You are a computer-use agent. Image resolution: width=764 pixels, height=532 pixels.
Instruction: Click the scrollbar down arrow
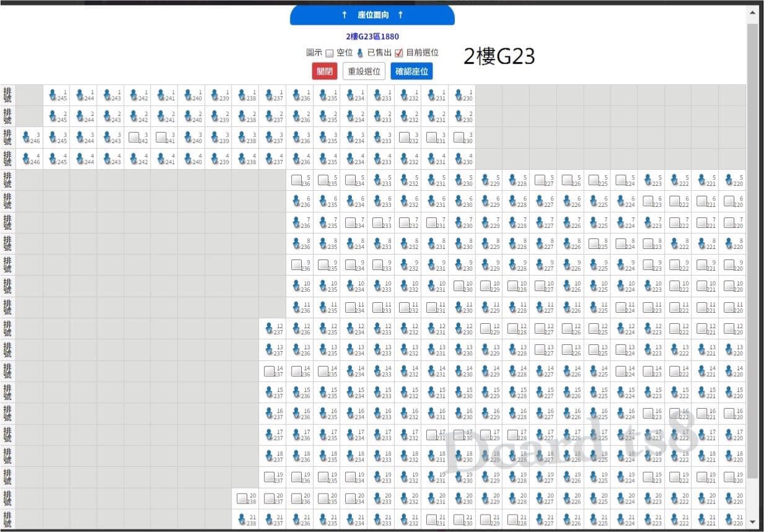tap(752, 521)
